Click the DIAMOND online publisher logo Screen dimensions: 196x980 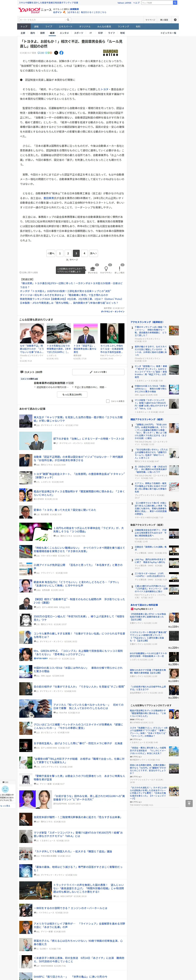(110, 53)
